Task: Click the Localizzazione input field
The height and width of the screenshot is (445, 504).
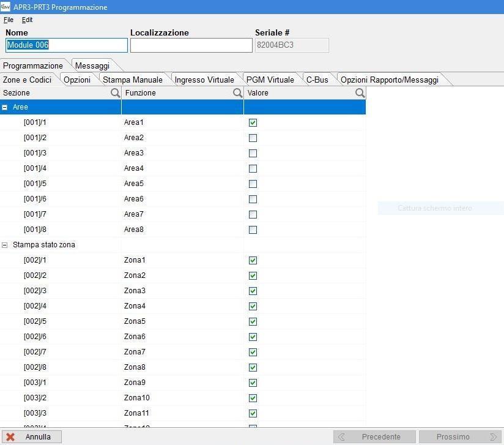Action: tap(191, 45)
